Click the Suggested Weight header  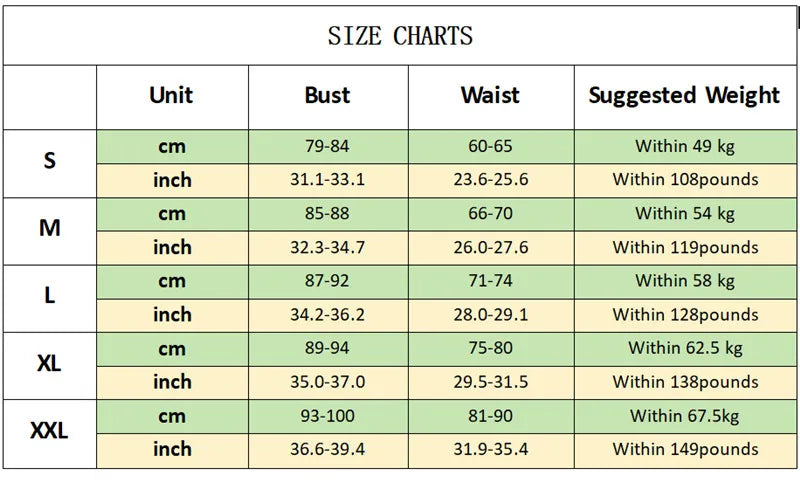[x=684, y=96]
